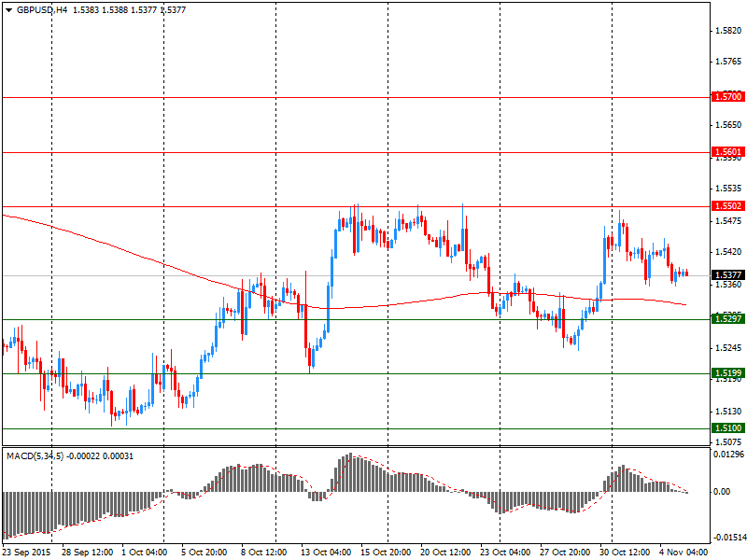Click the 1.5245 price scale value
The width and height of the screenshot is (747, 560).
tap(729, 348)
